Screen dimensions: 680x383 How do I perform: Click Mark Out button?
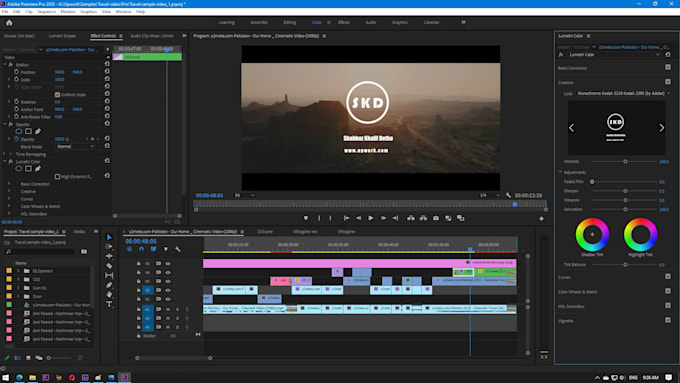coord(330,218)
